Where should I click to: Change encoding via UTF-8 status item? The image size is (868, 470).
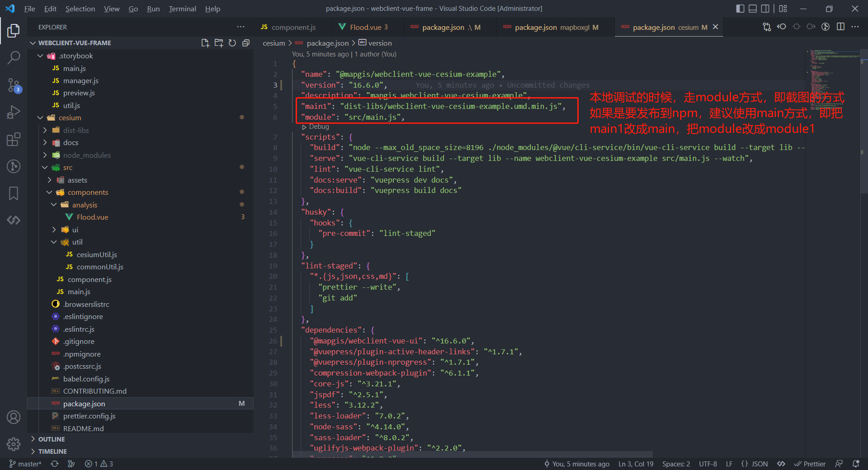click(708, 464)
